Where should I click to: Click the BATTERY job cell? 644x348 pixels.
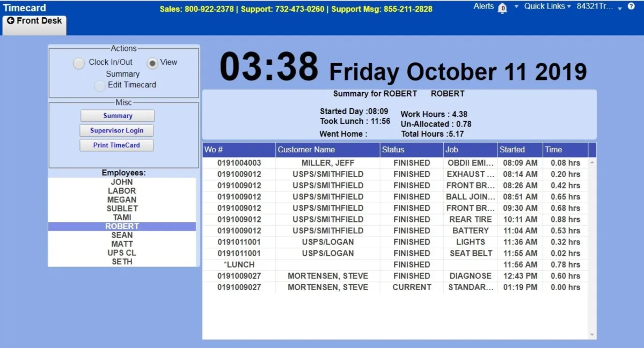click(x=471, y=231)
